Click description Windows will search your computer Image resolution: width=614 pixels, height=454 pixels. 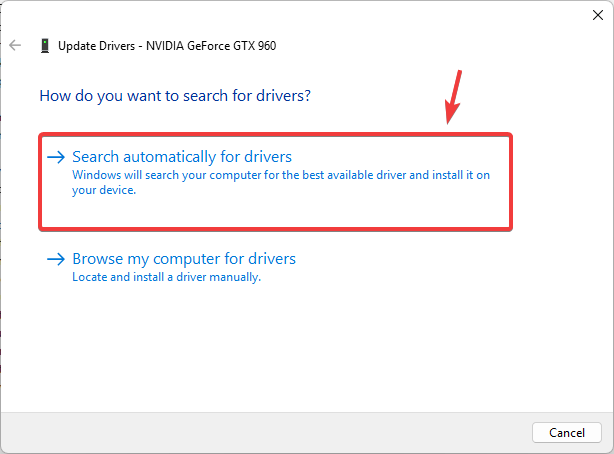pos(281,182)
